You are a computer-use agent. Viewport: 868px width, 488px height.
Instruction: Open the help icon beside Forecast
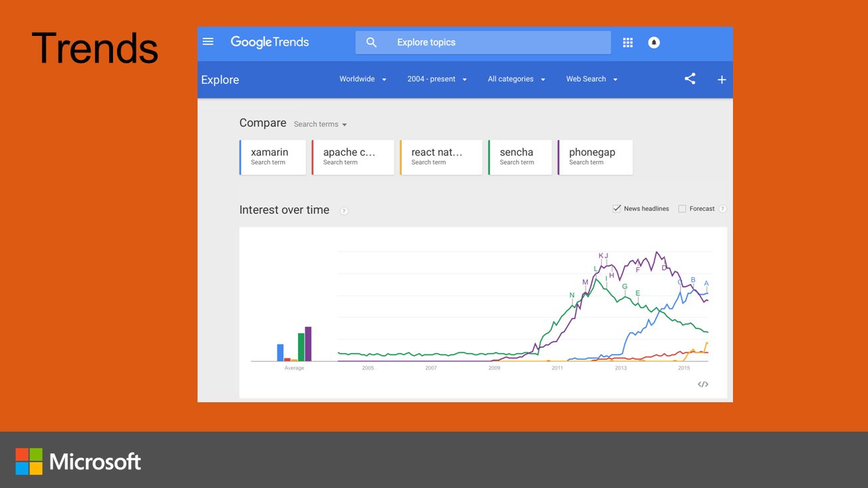pos(722,209)
